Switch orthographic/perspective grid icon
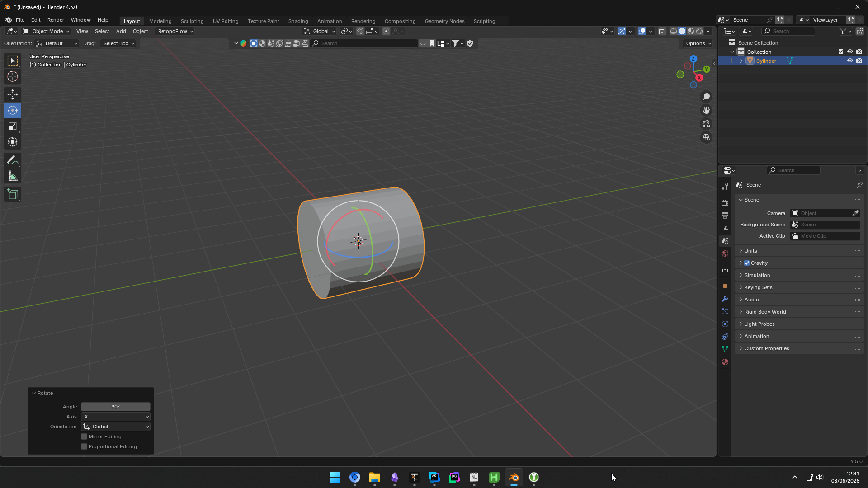This screenshot has width=868, height=488. coord(706,137)
